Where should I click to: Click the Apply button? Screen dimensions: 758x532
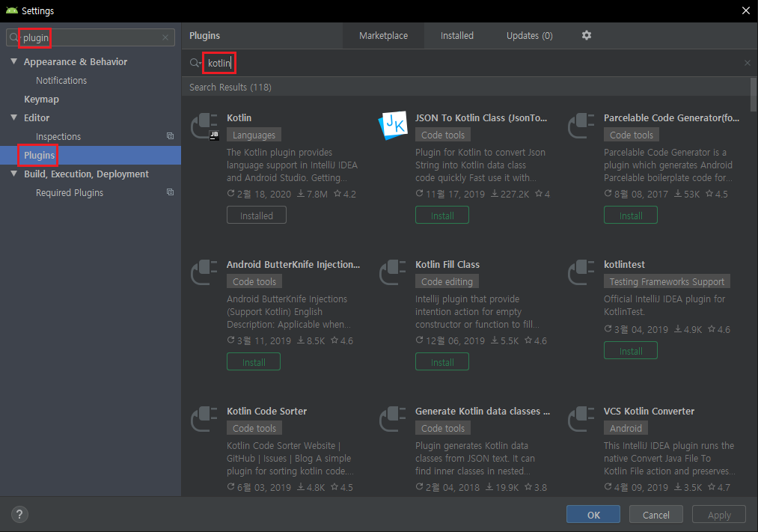click(719, 514)
